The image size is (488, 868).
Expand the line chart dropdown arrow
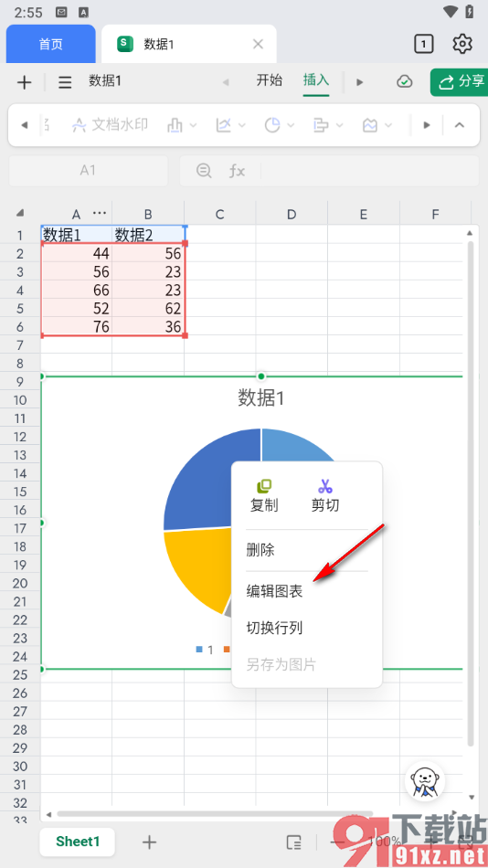pos(242,126)
